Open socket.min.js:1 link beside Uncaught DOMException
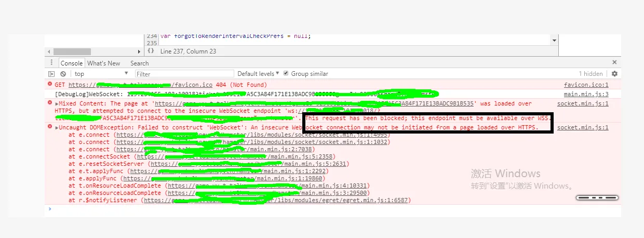 583,127
